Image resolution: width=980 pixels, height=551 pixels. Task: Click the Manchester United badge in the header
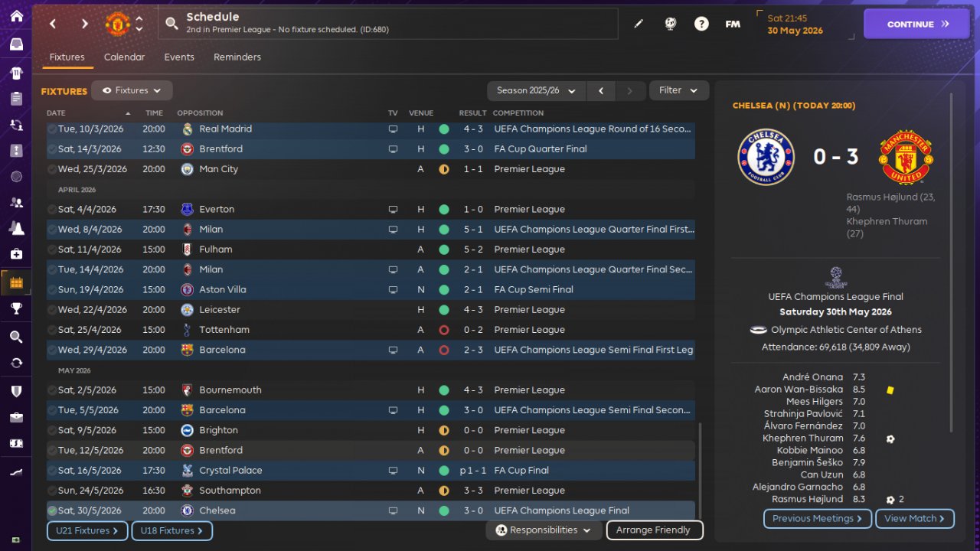(117, 24)
